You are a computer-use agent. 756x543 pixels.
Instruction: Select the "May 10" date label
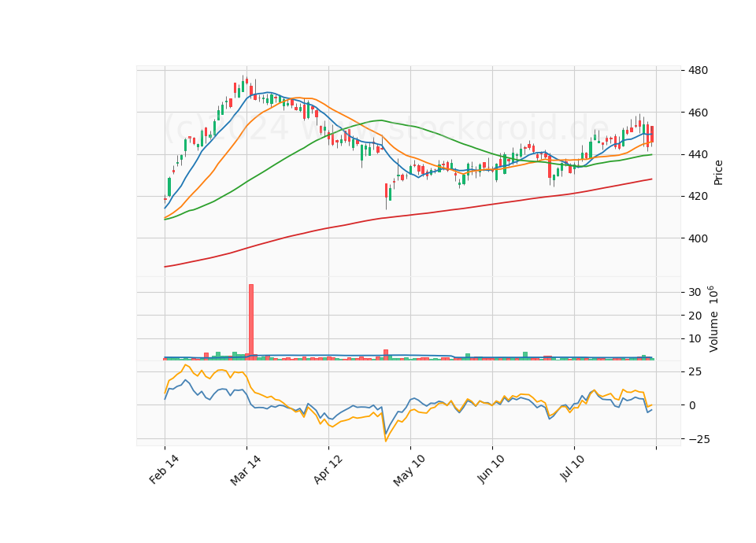pyautogui.click(x=409, y=471)
